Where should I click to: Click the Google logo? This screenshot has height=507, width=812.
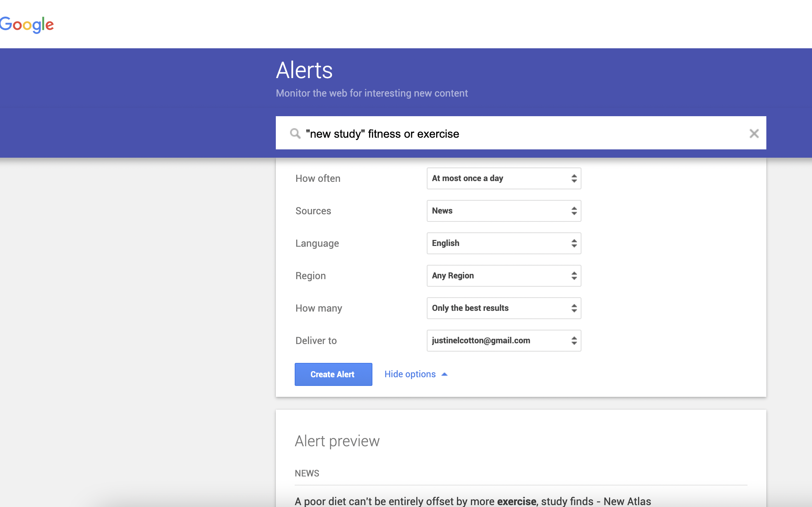pos(27,25)
